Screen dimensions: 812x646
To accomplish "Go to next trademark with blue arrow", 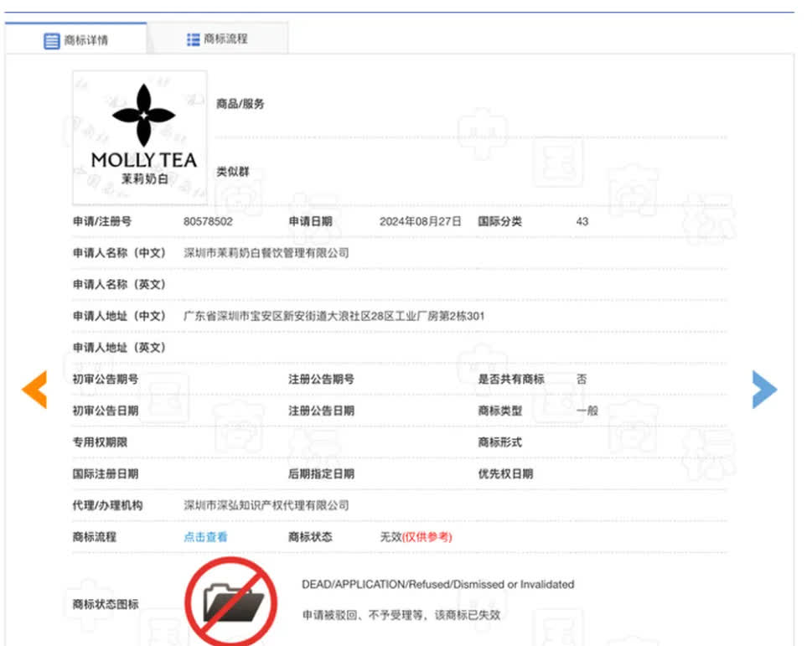I will pos(764,390).
